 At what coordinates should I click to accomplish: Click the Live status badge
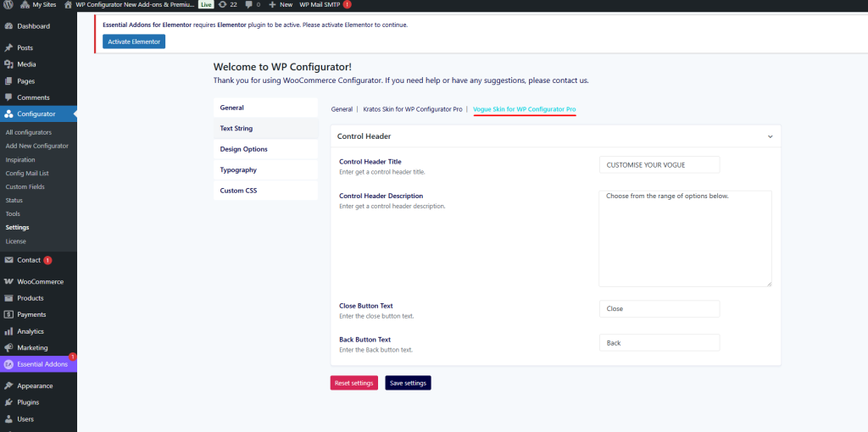206,4
